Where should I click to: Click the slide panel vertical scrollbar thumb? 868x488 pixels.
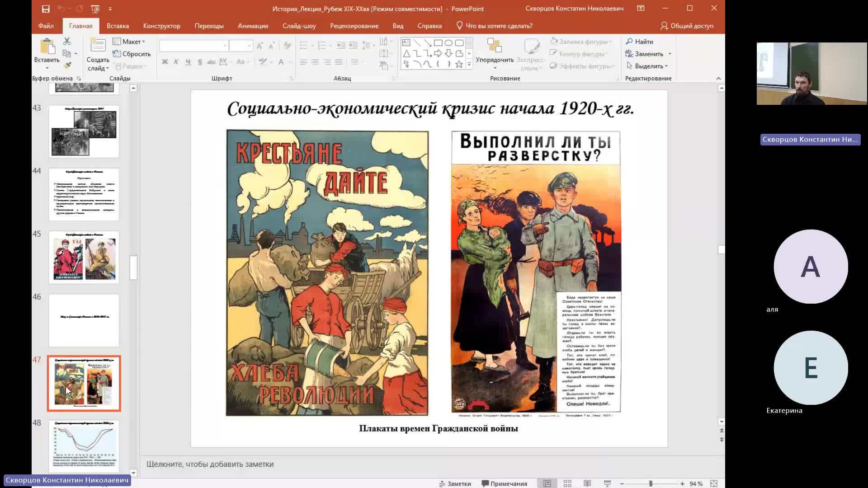[x=133, y=267]
